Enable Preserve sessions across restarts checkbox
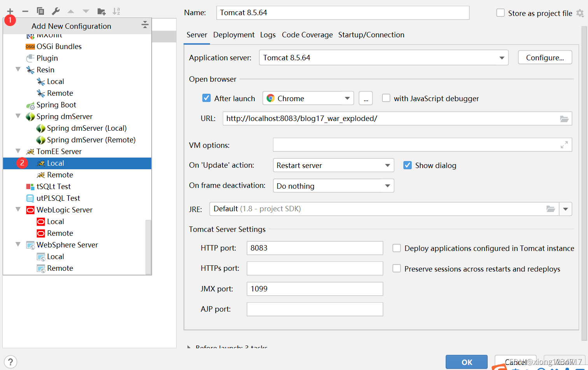 click(x=397, y=268)
